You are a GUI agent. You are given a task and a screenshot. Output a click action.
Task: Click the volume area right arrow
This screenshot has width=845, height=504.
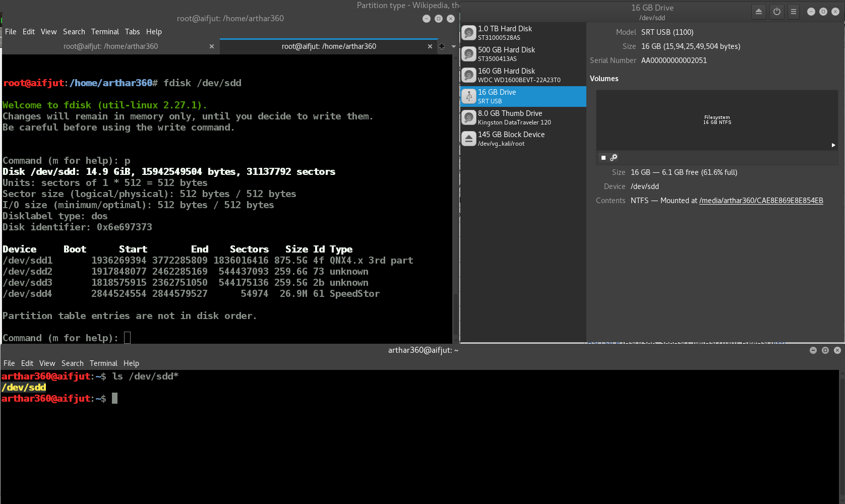point(833,145)
